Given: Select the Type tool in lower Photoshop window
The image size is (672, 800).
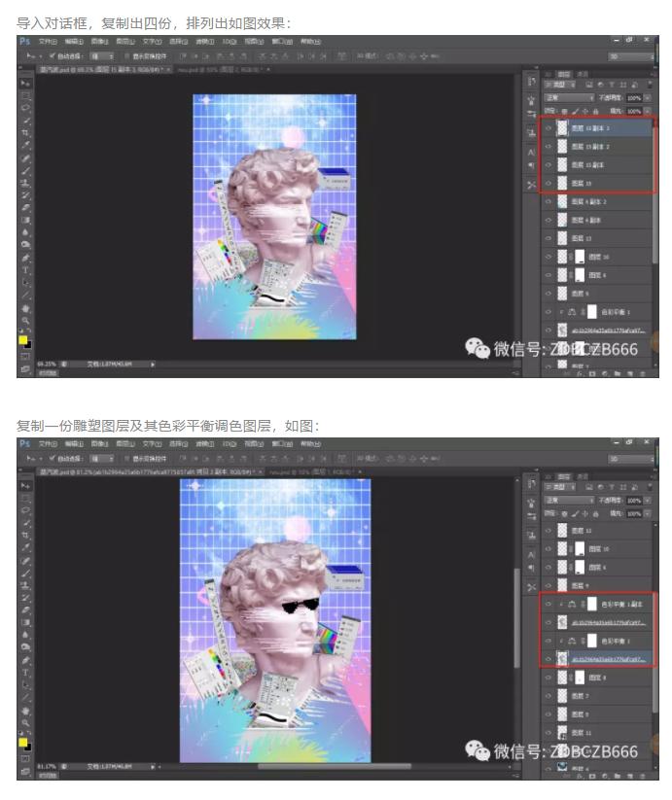Looking at the screenshot, I should pos(25,673).
